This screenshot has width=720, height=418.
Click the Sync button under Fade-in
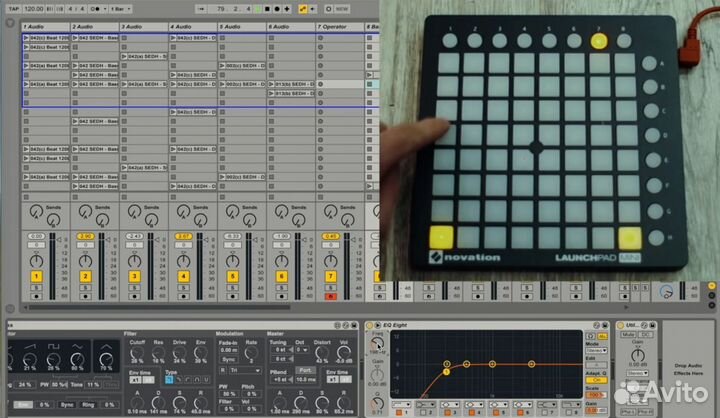point(228,360)
